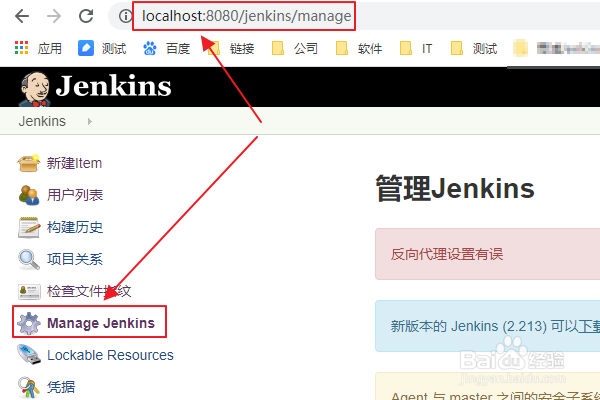Open the 构建历史 link

[x=75, y=227]
